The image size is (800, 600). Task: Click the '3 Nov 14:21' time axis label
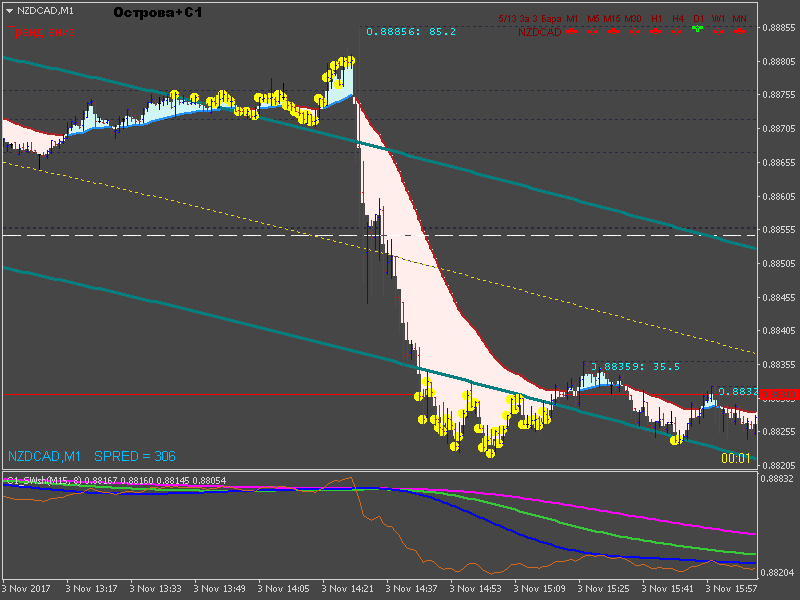[x=347, y=589]
